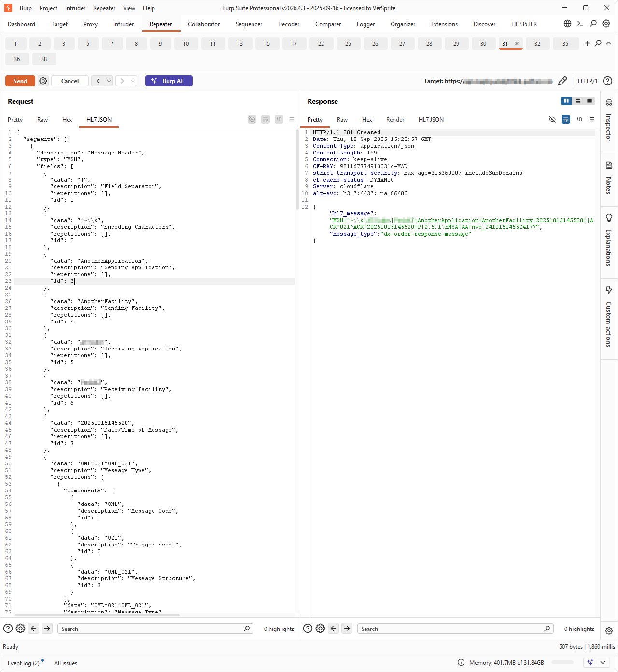Open history back dropdown arrow
This screenshot has height=672, width=618.
[109, 81]
